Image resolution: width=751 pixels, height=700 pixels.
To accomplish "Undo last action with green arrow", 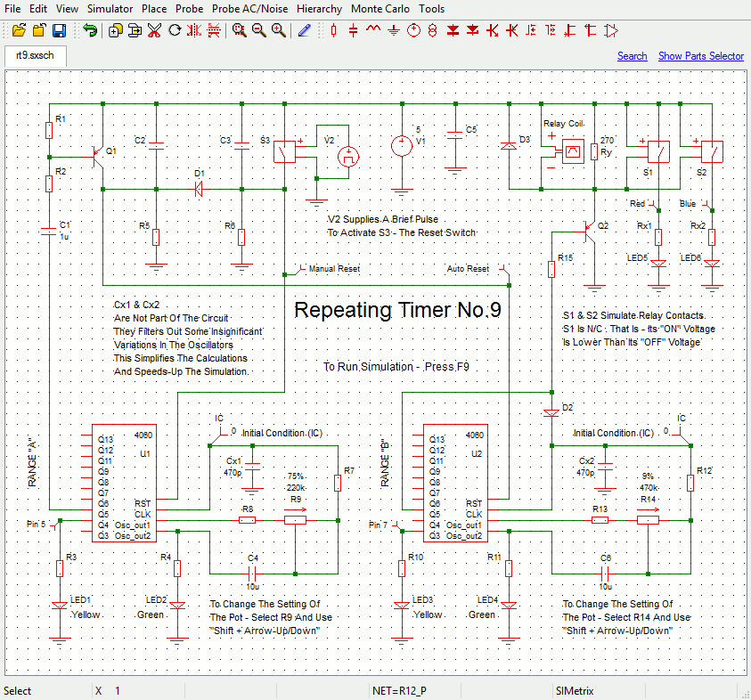I will click(x=90, y=30).
